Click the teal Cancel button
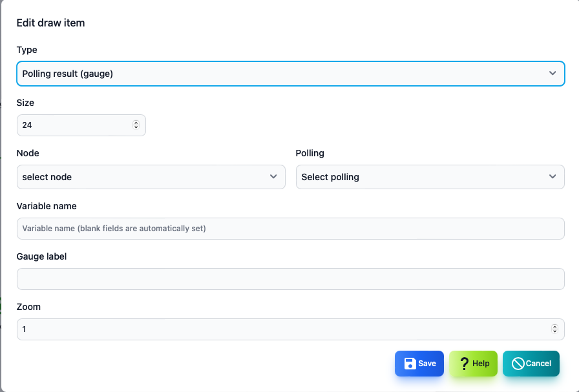Viewport: 579px width, 392px height. [x=531, y=364]
